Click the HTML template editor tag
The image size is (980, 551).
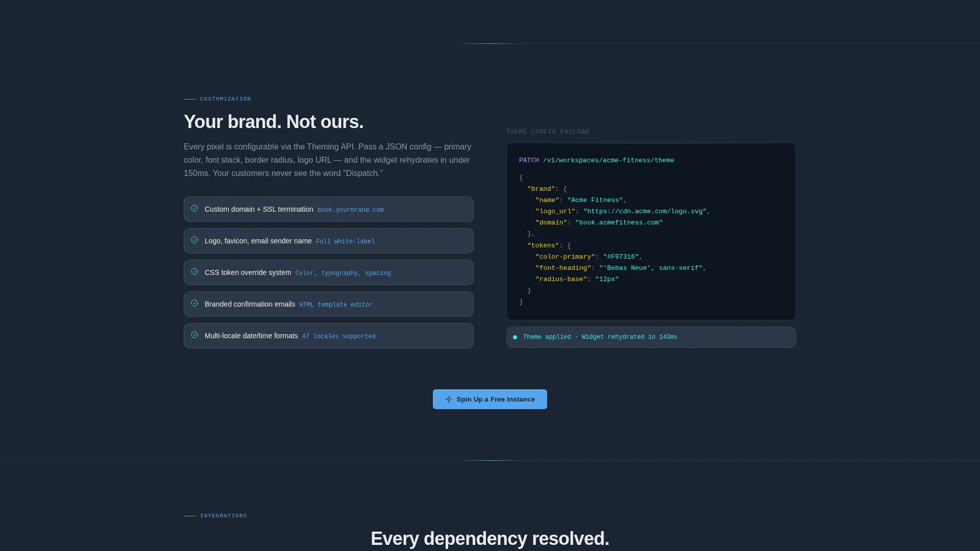pyautogui.click(x=336, y=305)
